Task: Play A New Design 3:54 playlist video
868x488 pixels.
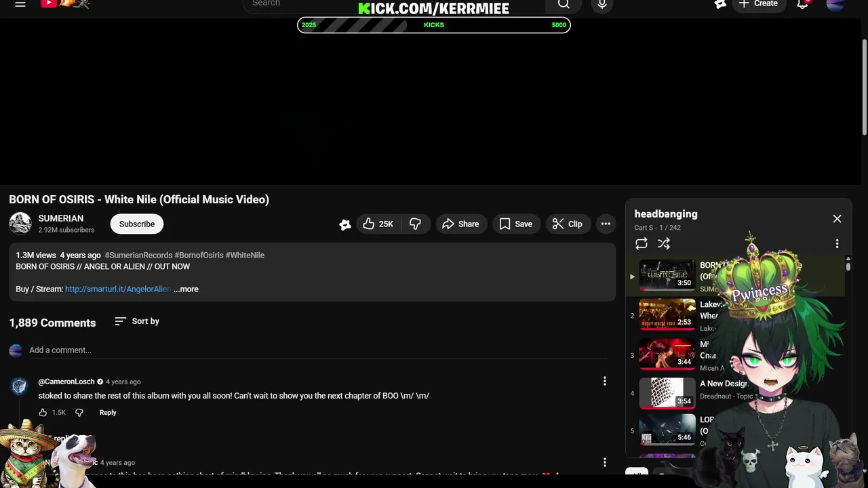Action: (x=667, y=393)
